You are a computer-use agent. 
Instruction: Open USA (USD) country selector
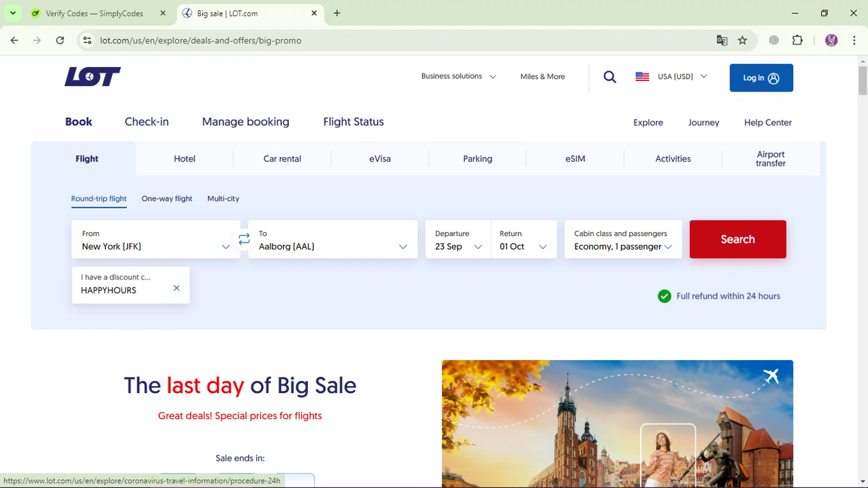tap(671, 76)
